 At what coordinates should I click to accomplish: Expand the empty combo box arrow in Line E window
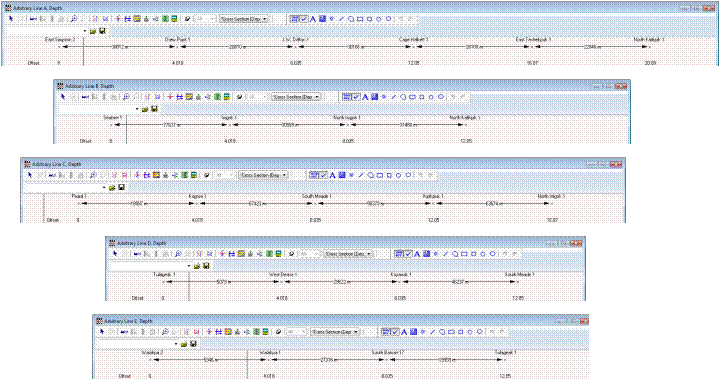[177, 344]
